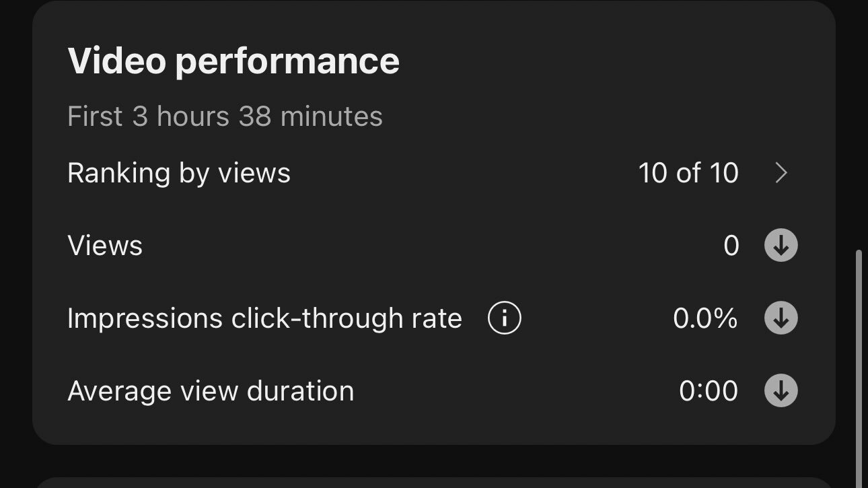Tap the down arrow icon beside Views

(x=781, y=245)
